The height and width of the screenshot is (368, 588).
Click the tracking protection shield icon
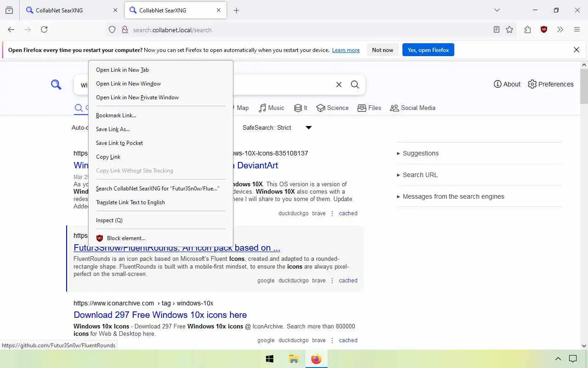(x=112, y=29)
